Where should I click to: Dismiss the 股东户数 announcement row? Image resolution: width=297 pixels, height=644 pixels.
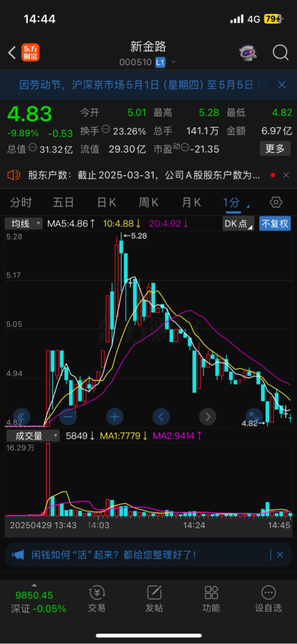click(286, 175)
